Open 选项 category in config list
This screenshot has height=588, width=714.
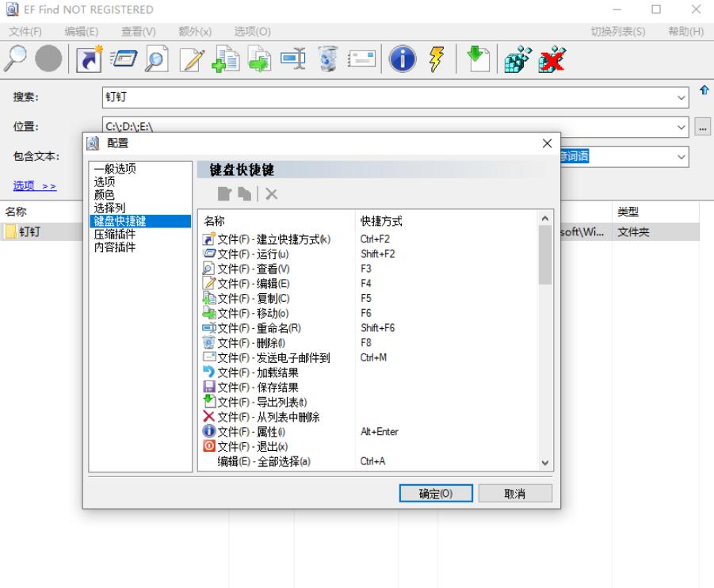coord(140,181)
